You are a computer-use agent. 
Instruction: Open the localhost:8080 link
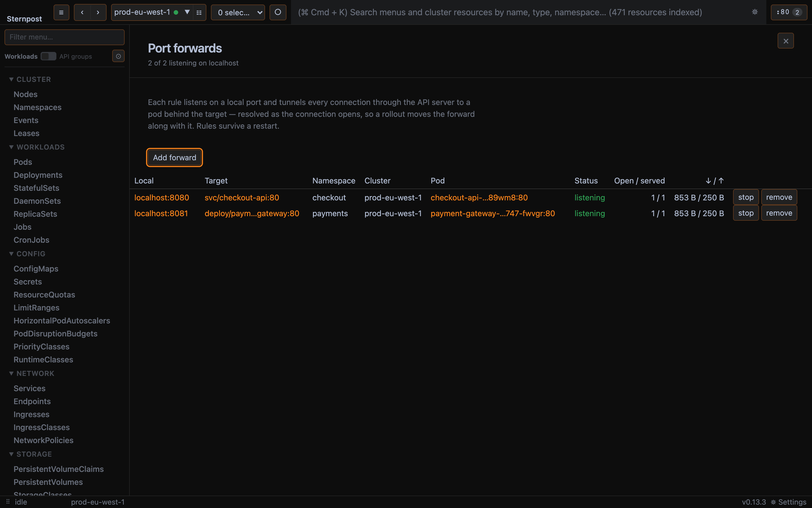pyautogui.click(x=161, y=198)
